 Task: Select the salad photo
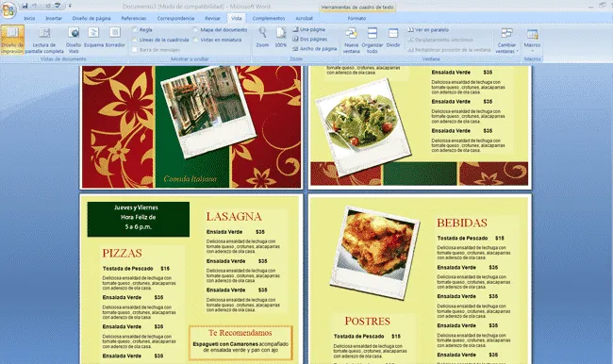363,127
